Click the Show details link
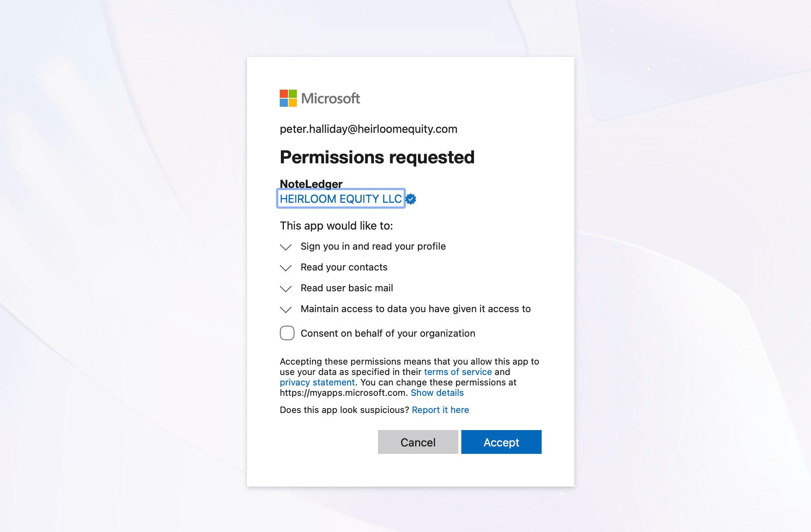 tap(437, 393)
